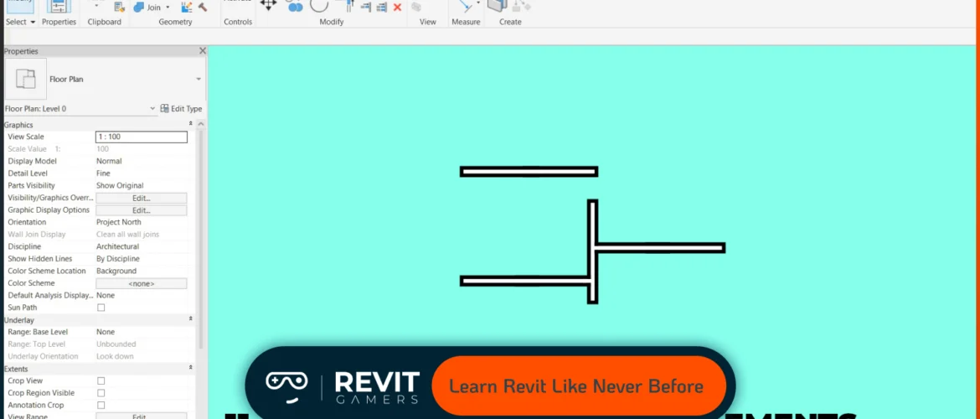Open the Measure dropdown arrow

tap(478, 3)
